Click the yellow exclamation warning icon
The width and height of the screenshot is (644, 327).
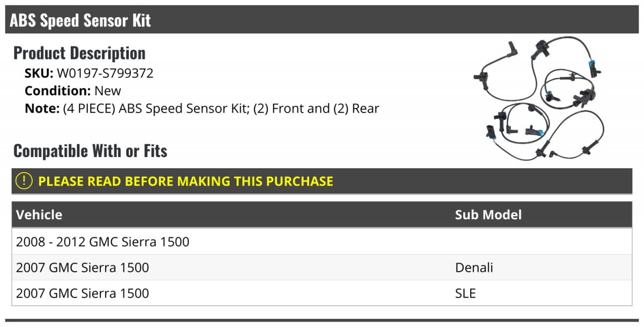[x=24, y=181]
